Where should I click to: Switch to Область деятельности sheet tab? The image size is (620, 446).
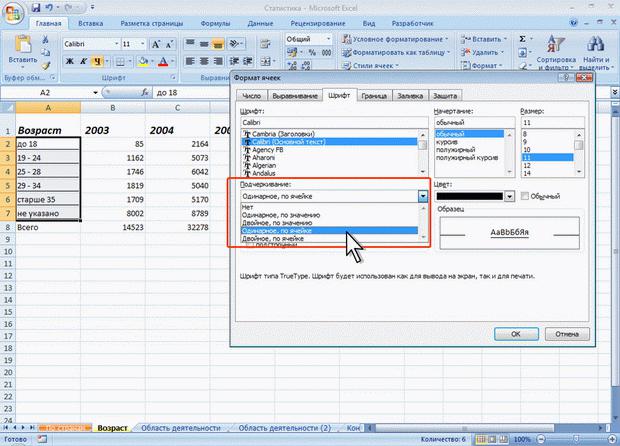click(180, 428)
